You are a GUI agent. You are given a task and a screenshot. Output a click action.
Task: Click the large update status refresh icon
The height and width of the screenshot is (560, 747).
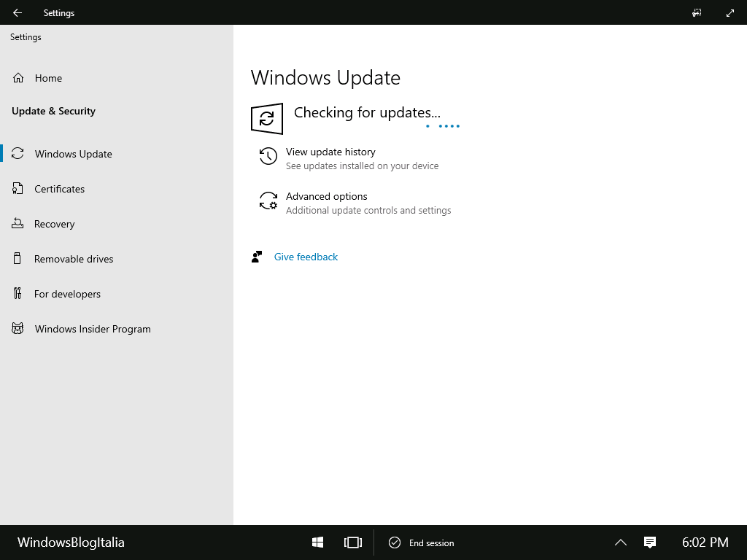pos(267,119)
